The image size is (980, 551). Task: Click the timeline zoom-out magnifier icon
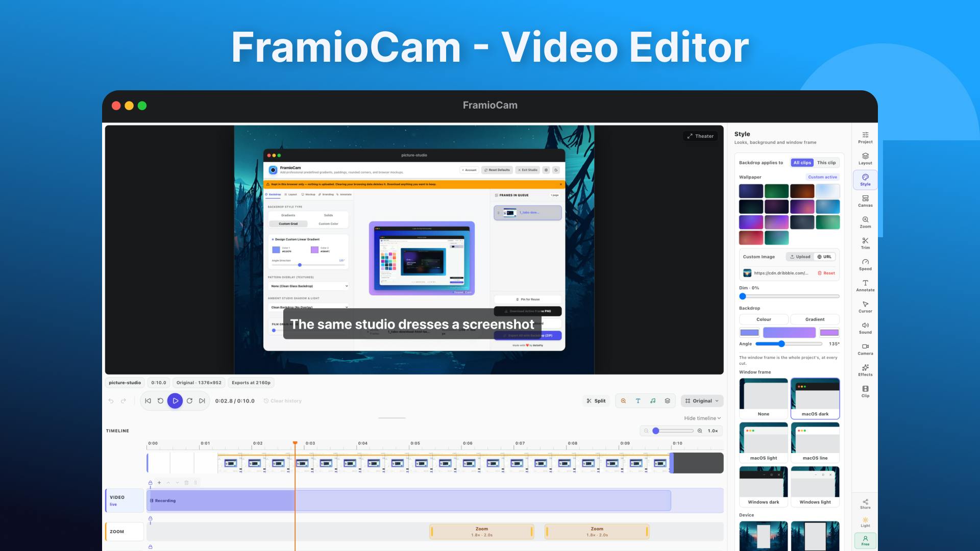point(646,431)
